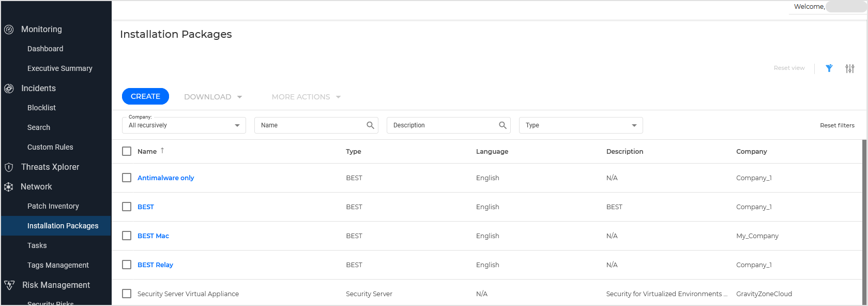Open the BEST Relay package link
The image size is (868, 306).
pos(155,265)
